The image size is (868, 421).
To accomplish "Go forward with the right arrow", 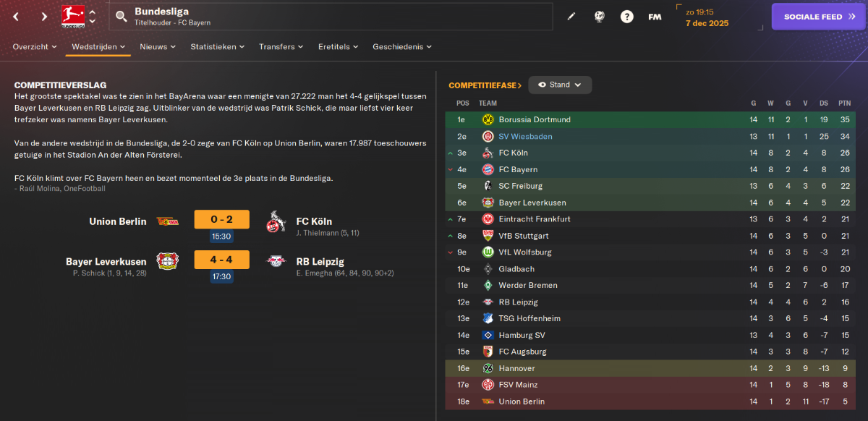I will coord(44,17).
